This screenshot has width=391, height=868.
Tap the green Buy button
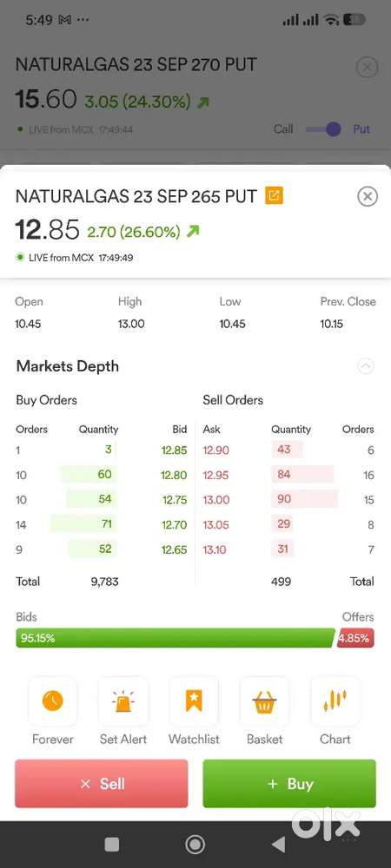(x=289, y=783)
